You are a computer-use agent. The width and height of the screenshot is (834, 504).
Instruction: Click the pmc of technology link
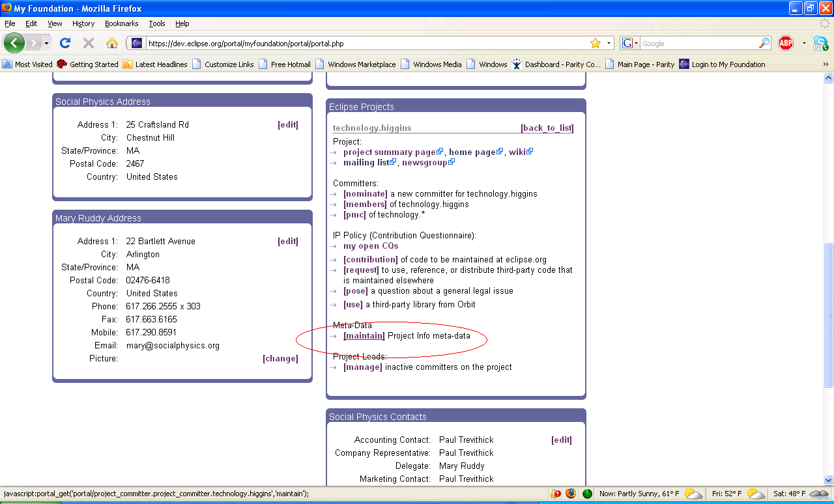[355, 214]
